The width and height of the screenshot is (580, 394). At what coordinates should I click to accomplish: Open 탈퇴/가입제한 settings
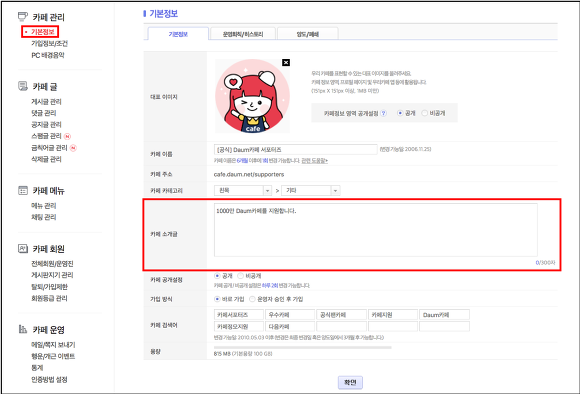coord(50,287)
